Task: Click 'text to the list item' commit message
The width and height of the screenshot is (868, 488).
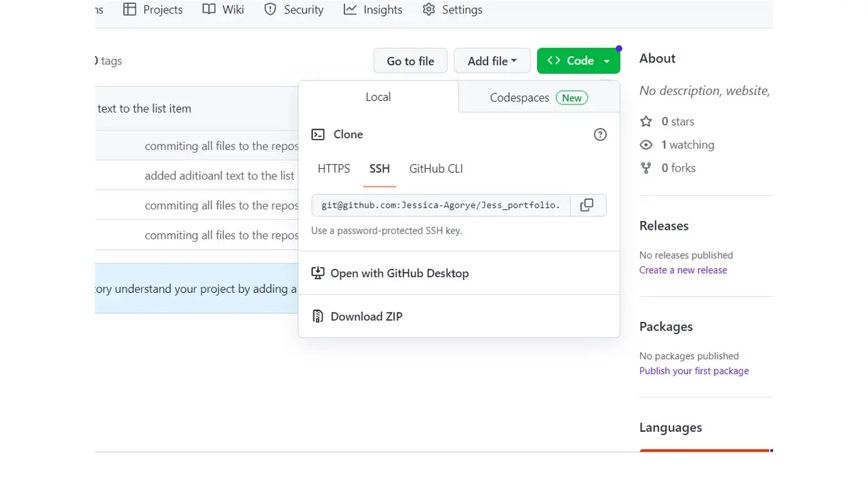Action: 144,108
